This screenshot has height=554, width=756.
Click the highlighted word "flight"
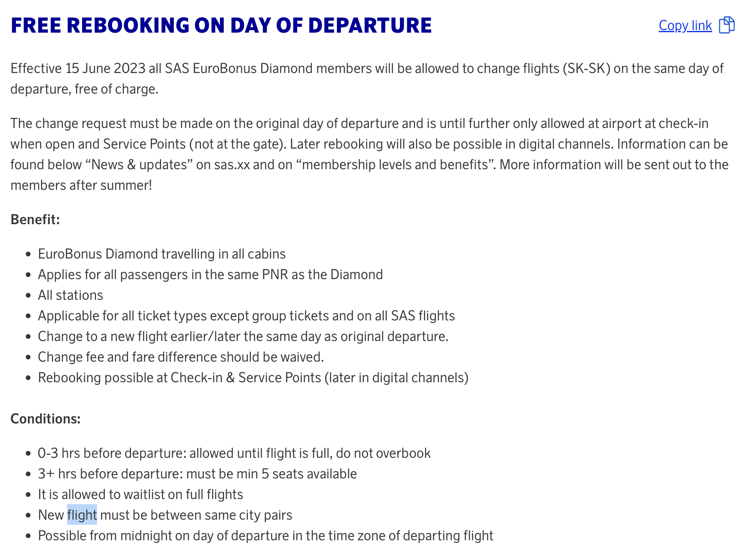point(82,515)
